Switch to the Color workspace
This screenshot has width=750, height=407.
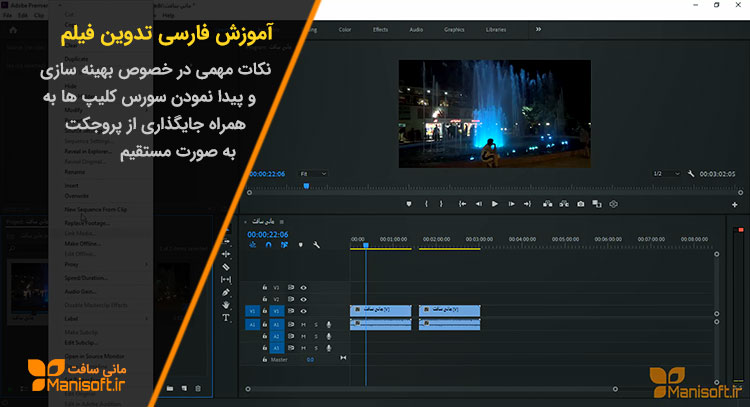coord(345,30)
